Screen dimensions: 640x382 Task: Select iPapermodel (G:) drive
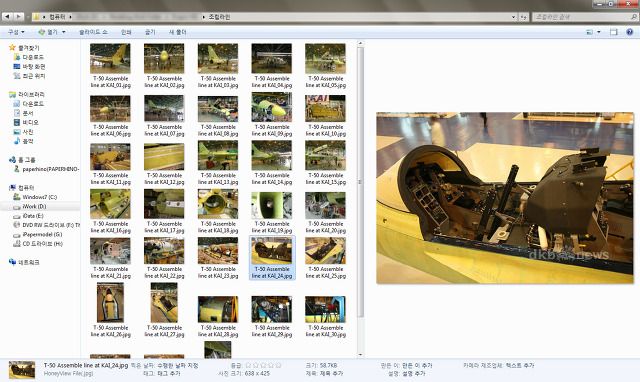[38, 234]
